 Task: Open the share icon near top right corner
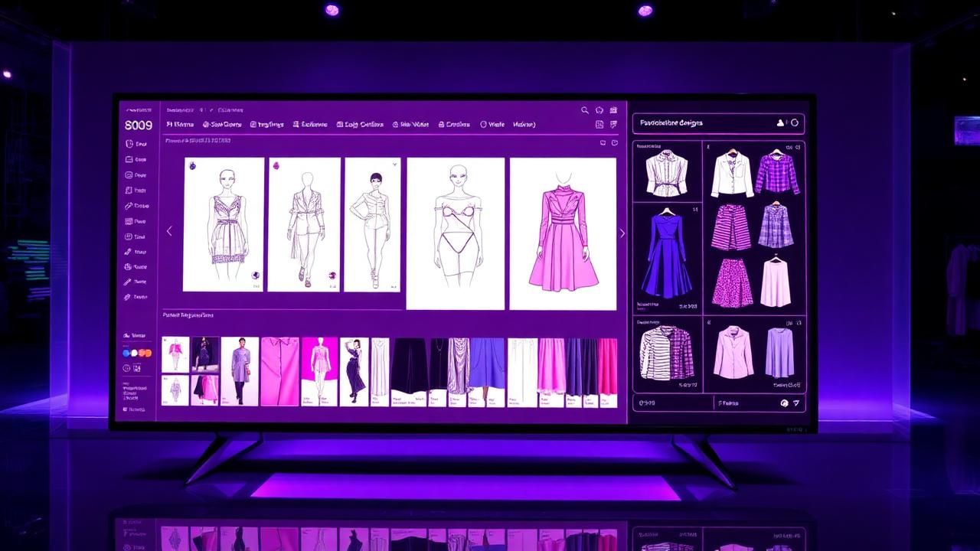(x=613, y=109)
